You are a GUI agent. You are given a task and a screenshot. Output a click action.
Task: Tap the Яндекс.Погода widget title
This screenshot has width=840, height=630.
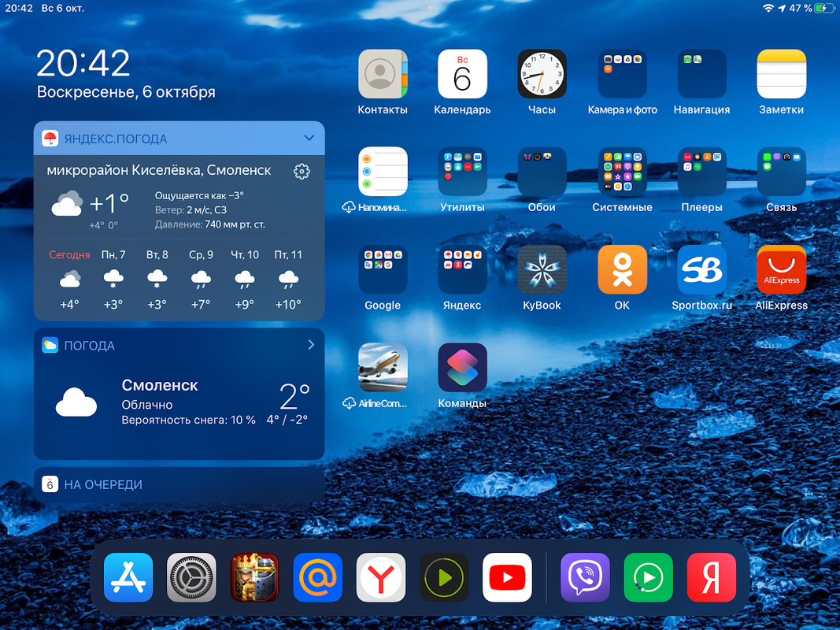point(116,139)
